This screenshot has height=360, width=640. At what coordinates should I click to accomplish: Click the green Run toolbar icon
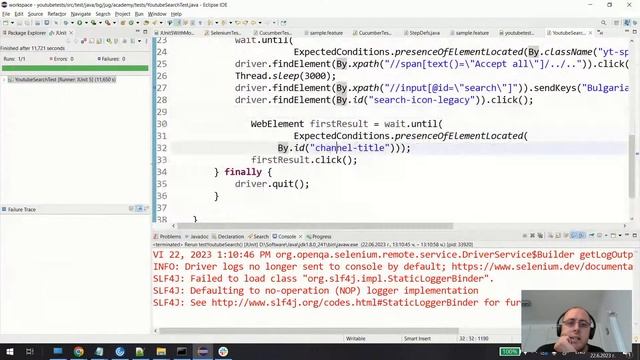tap(80, 23)
